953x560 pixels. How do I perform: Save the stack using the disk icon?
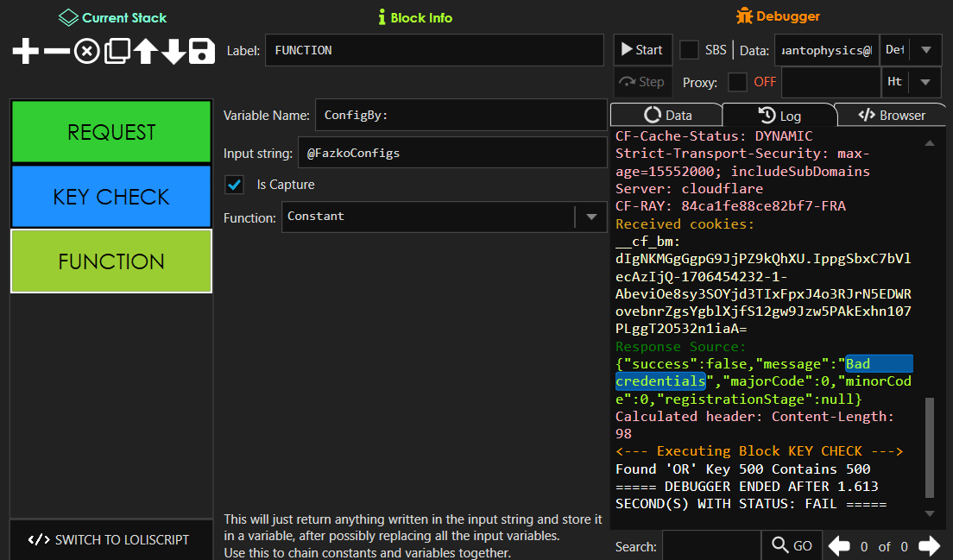point(201,51)
